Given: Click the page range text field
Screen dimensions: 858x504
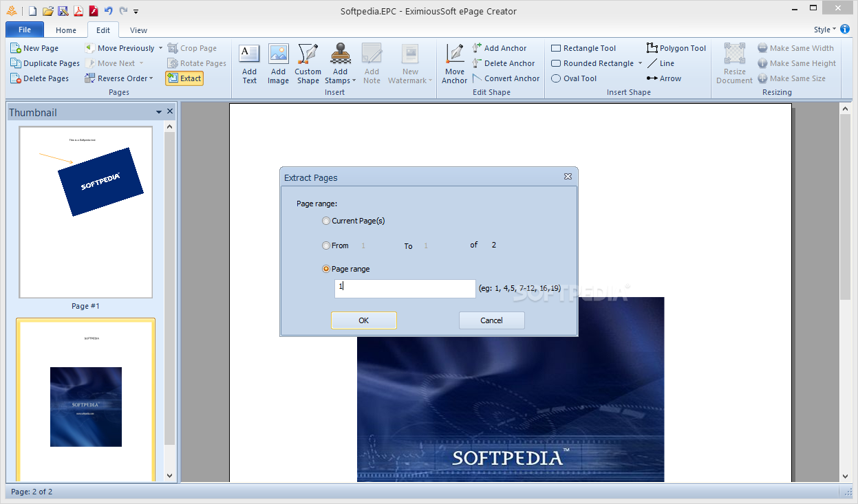Looking at the screenshot, I should 405,289.
